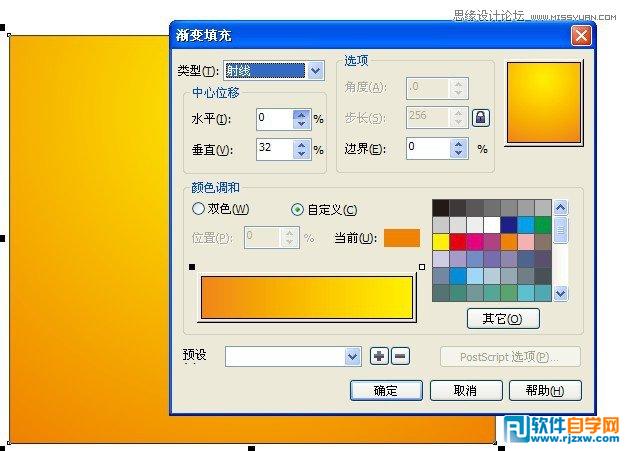The height and width of the screenshot is (451, 627).
Task: Click the lock icon beside the steps field
Action: tap(481, 118)
